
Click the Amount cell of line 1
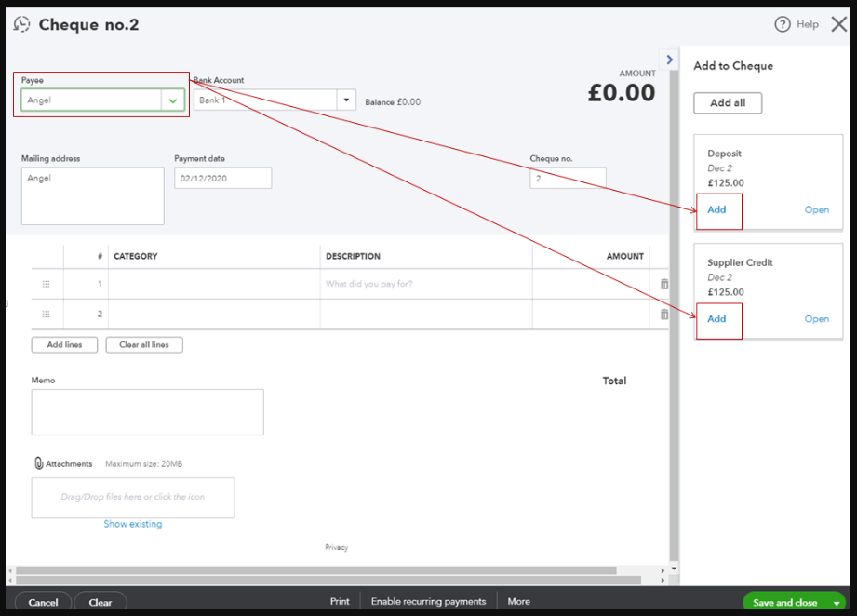[591, 284]
